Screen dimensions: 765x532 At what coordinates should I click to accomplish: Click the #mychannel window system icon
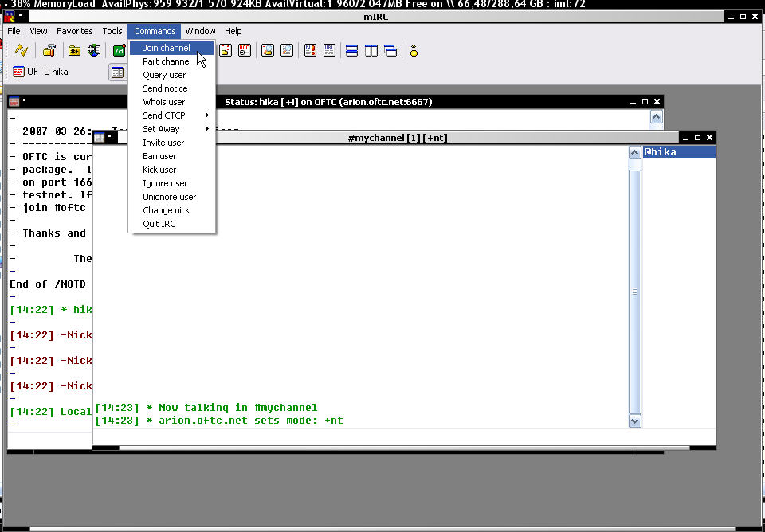[x=99, y=138]
